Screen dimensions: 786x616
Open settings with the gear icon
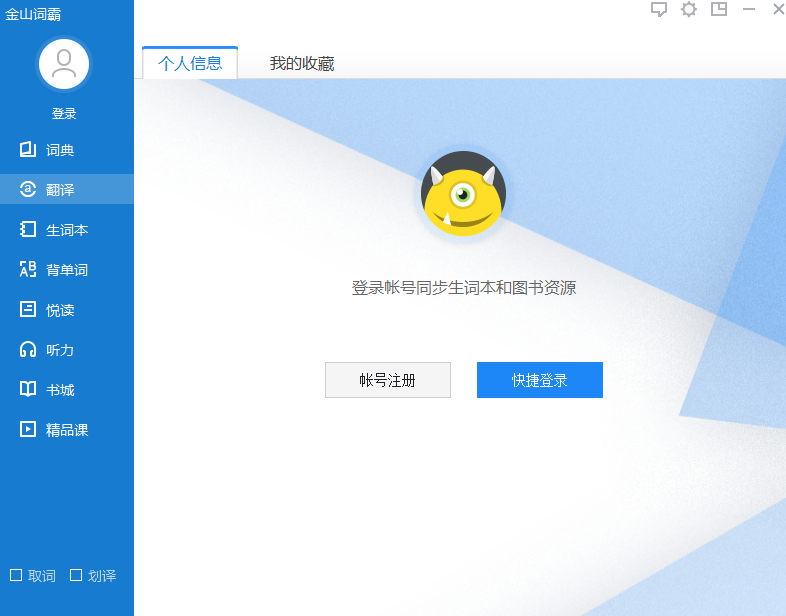click(x=689, y=9)
